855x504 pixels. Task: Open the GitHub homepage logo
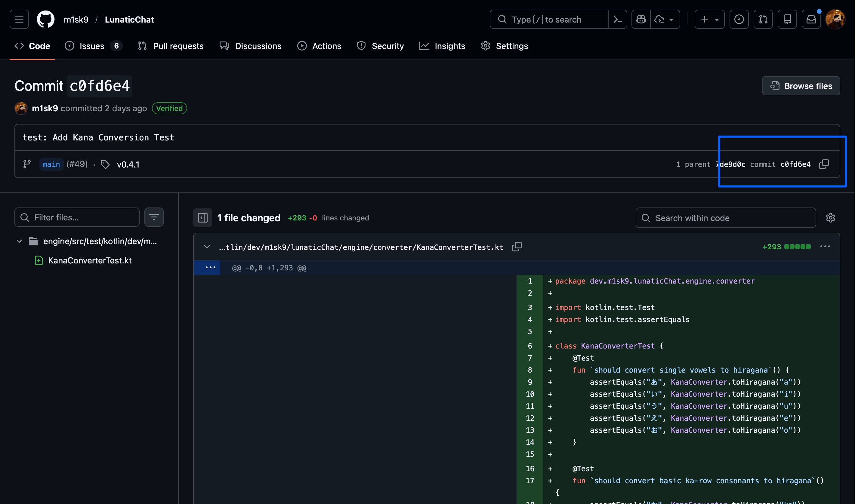pos(45,19)
